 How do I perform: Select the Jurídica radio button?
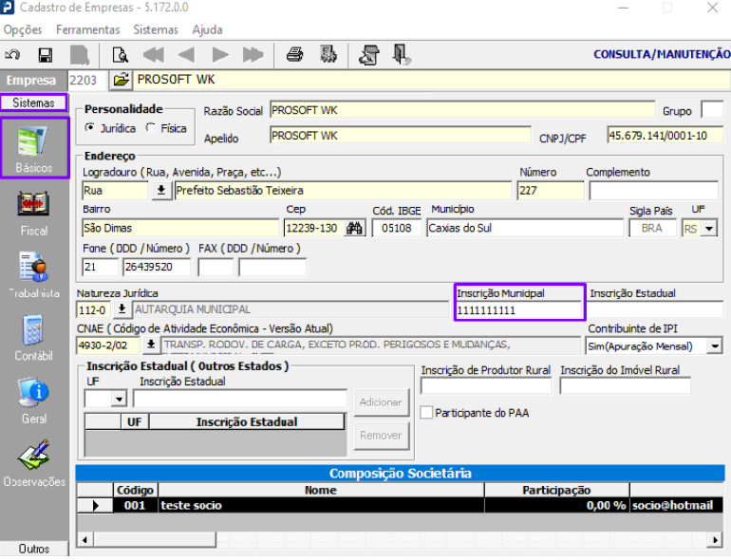[91, 128]
